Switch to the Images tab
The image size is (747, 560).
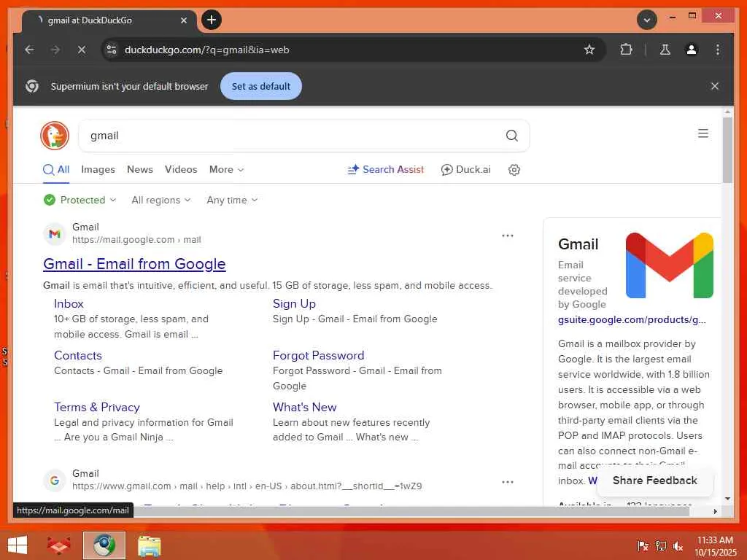(x=98, y=169)
